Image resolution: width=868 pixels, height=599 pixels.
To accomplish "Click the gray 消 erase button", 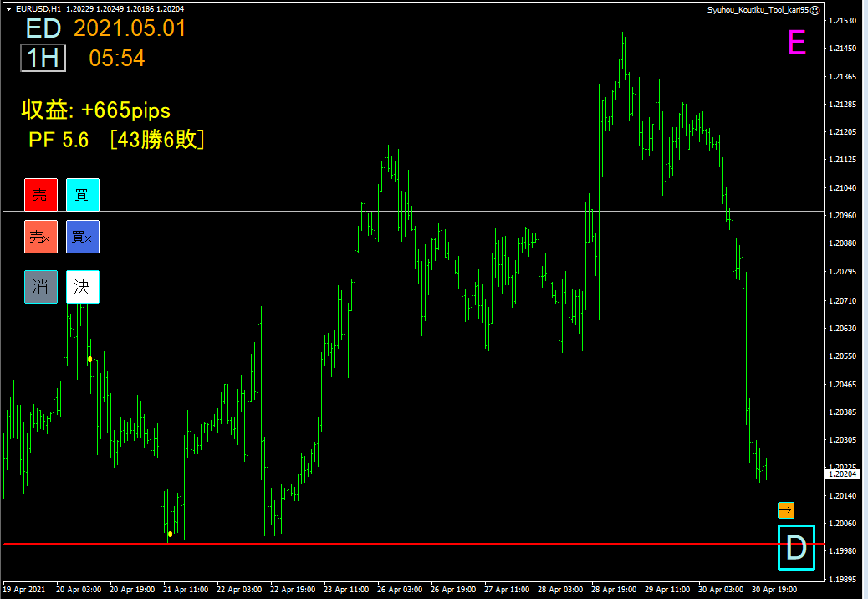I will 41,287.
